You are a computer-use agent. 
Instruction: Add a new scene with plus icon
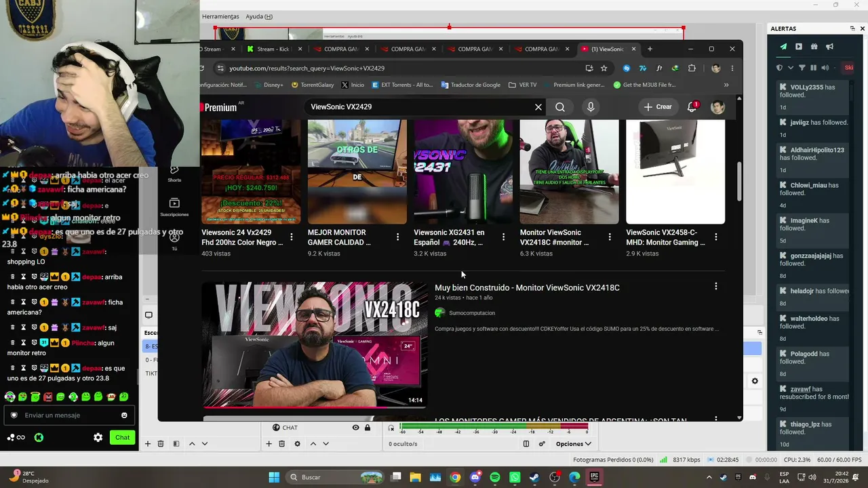[147, 444]
